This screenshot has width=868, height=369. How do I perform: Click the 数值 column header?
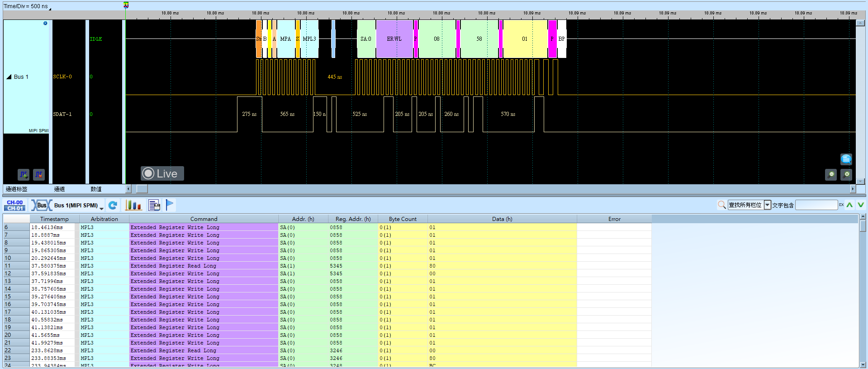coord(96,189)
